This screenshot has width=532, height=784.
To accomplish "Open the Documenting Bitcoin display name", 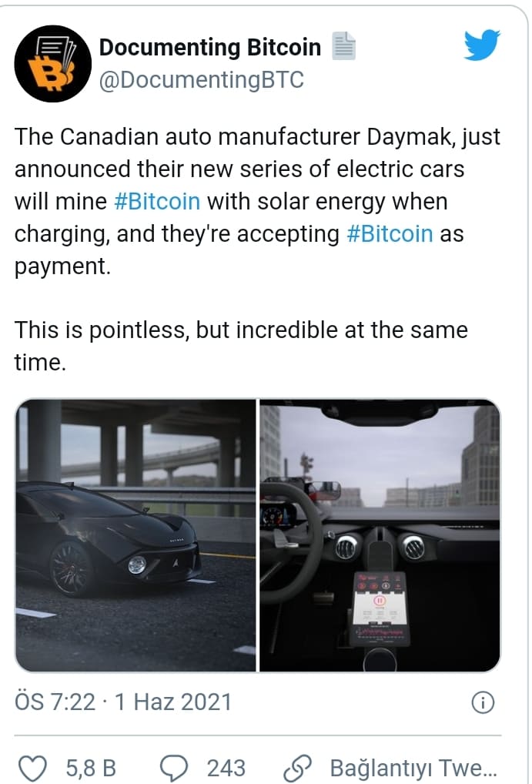I will [209, 48].
